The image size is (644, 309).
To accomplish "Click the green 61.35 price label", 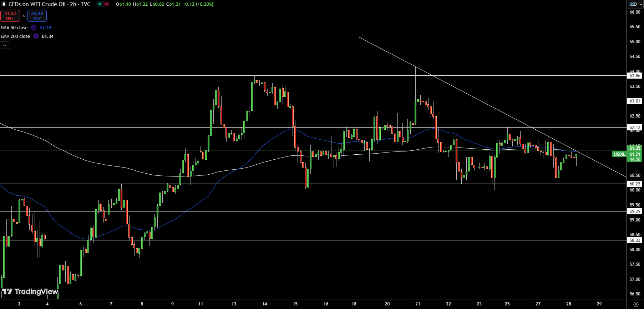I will point(635,148).
